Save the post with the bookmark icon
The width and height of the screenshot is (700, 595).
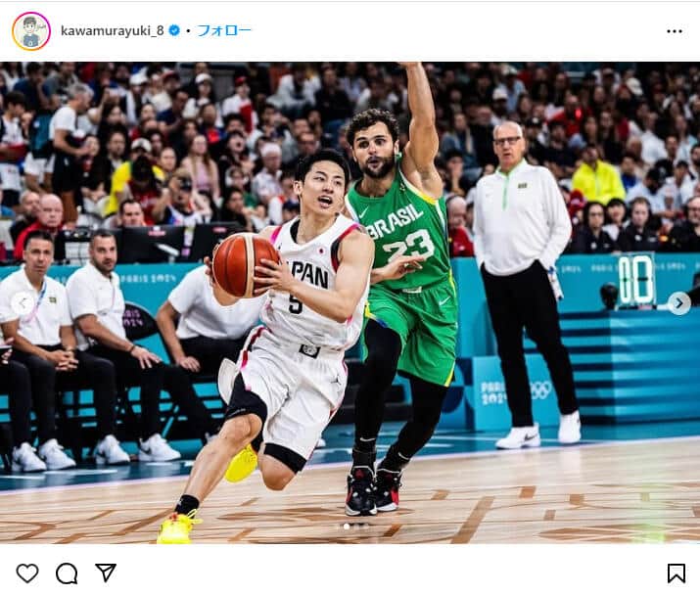[676, 573]
